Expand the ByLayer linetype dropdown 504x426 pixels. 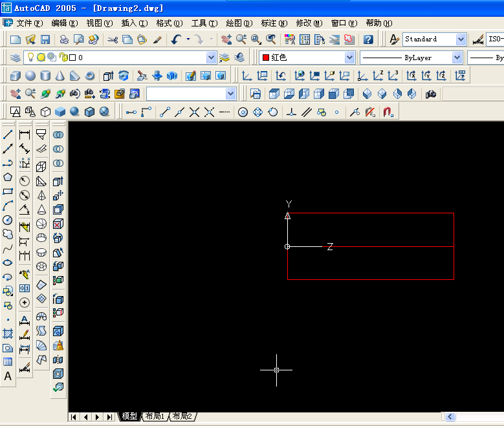pos(457,58)
